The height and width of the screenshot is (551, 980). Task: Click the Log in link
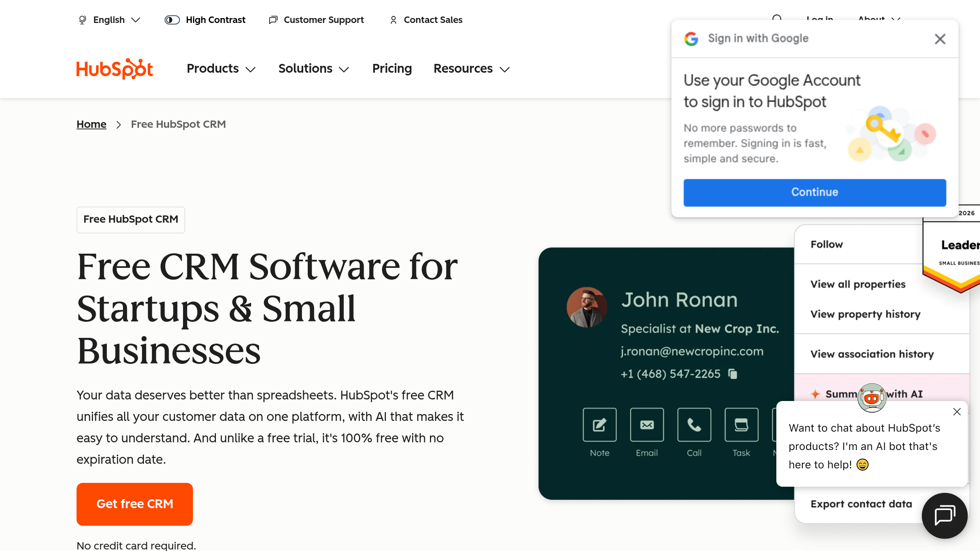(x=820, y=19)
